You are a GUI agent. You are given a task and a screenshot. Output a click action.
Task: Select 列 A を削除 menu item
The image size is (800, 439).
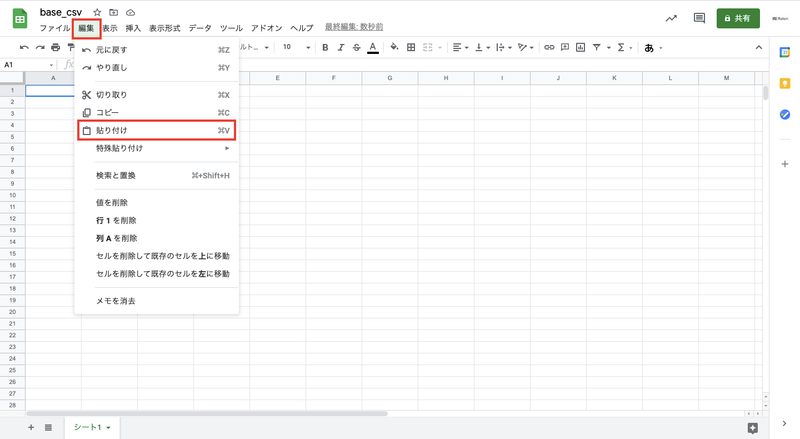(x=157, y=238)
